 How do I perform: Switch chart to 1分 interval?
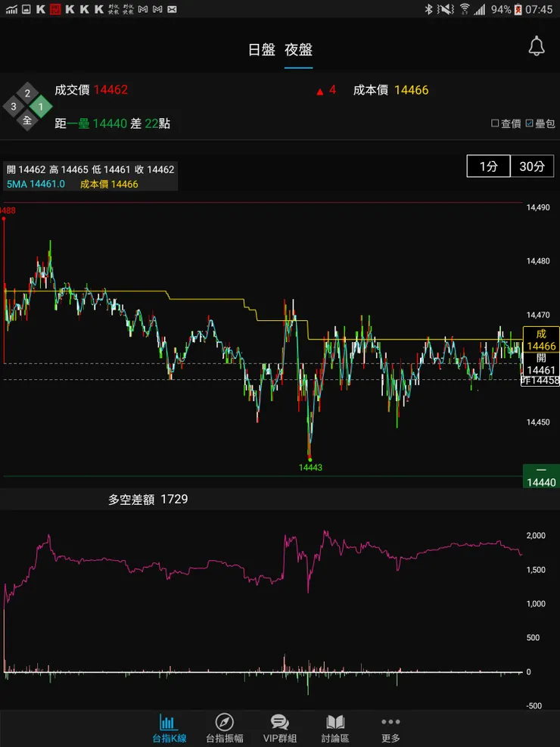pyautogui.click(x=489, y=167)
